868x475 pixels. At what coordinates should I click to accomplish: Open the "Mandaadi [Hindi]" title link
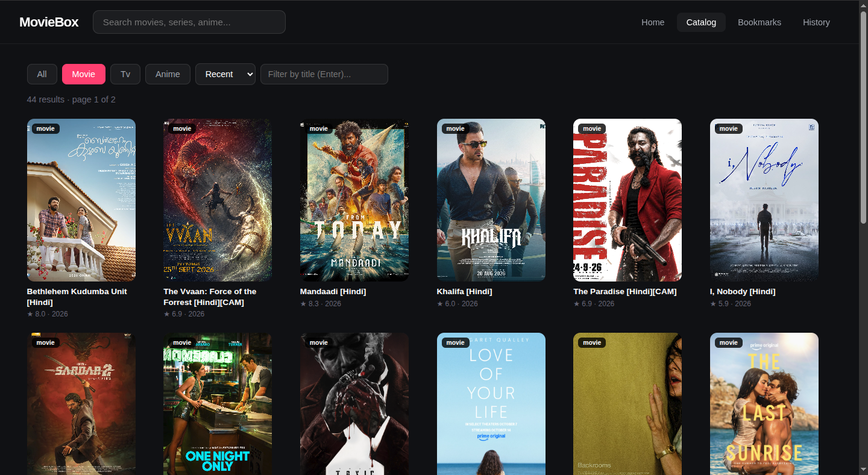point(333,292)
